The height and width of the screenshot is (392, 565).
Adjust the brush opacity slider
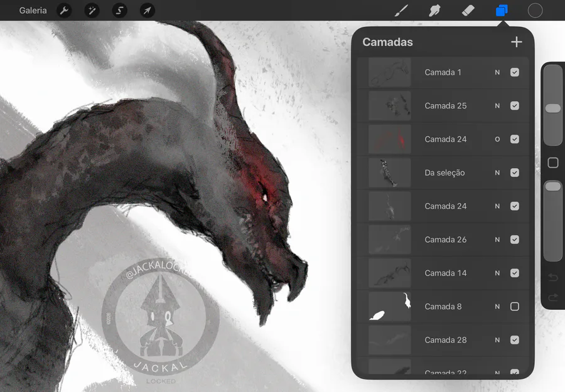click(x=552, y=221)
